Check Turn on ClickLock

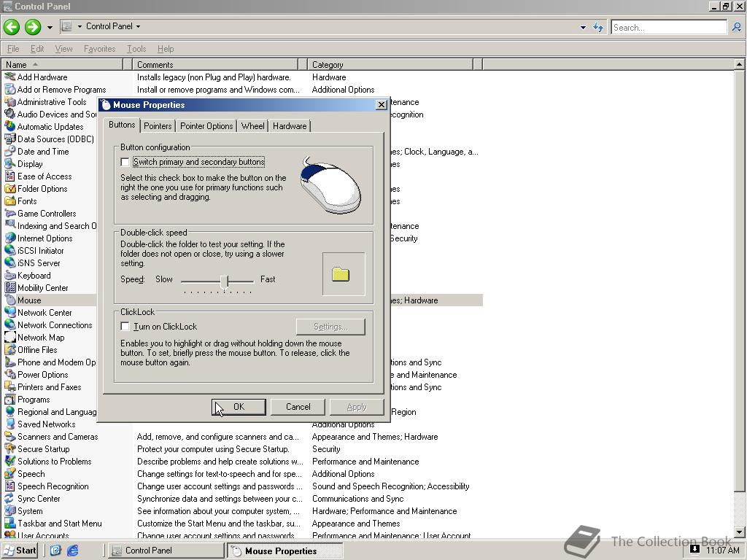point(125,326)
